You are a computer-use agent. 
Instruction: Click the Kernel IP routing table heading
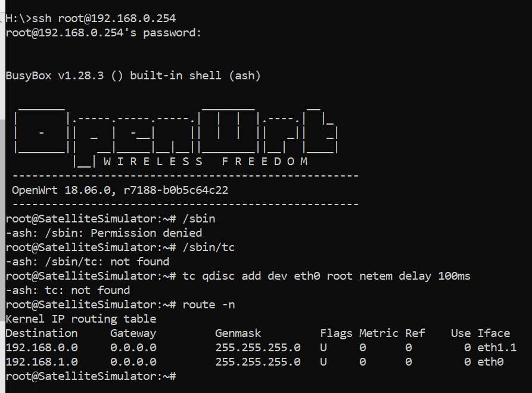81,319
